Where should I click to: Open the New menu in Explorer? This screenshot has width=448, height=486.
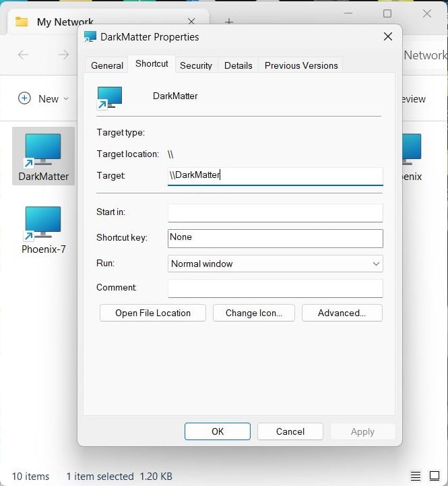point(43,98)
